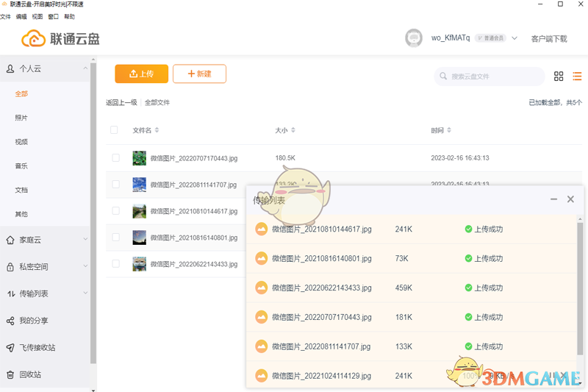588x392 pixels.
Task: Select the 全部 category in sidebar
Action: point(21,94)
